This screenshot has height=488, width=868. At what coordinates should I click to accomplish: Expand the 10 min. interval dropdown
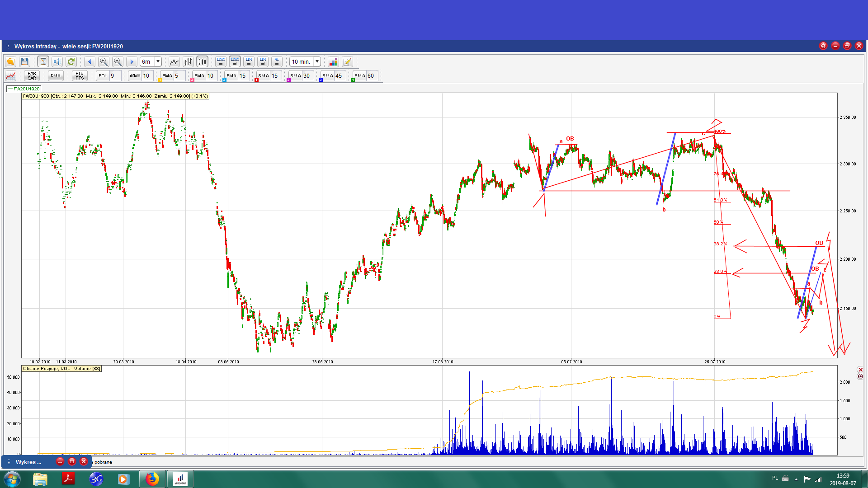[x=317, y=61]
